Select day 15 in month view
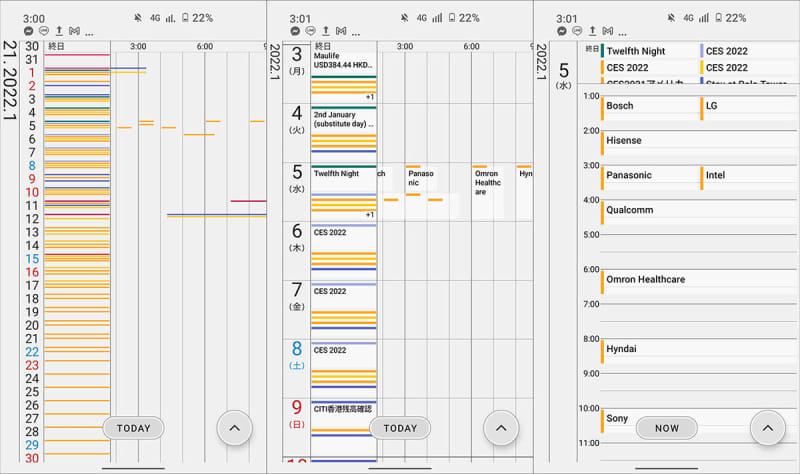The height and width of the screenshot is (474, 800). pos(32,259)
